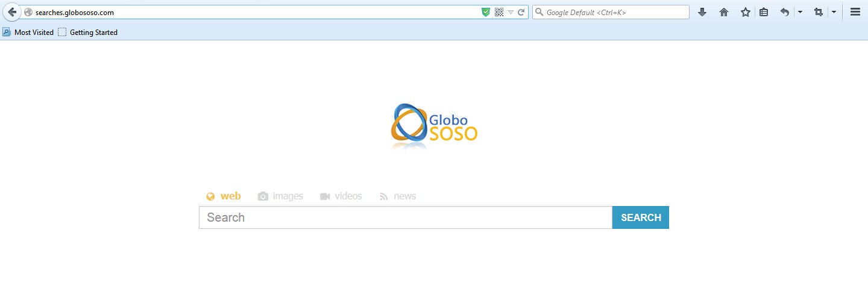868x306 pixels.
Task: Show bookmarks list icon
Action: coord(764,12)
